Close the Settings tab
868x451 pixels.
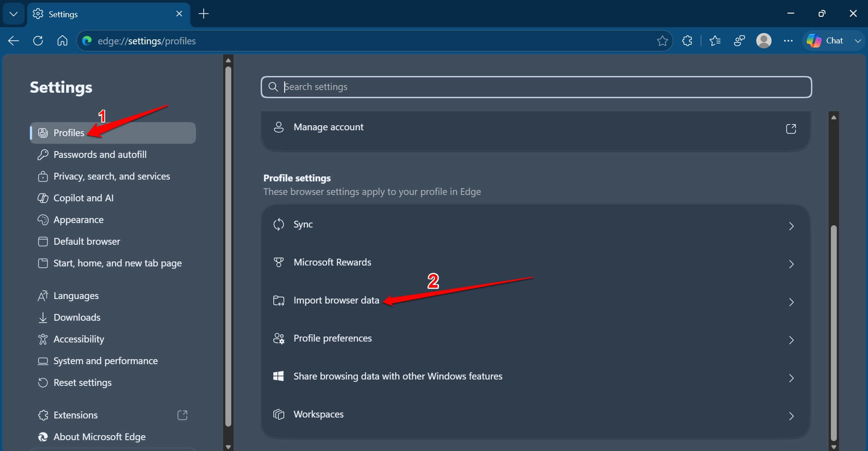coord(179,14)
